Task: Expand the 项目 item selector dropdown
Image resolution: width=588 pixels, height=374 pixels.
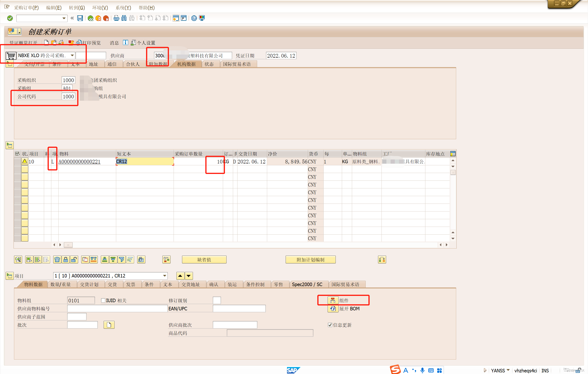Action: pyautogui.click(x=164, y=276)
